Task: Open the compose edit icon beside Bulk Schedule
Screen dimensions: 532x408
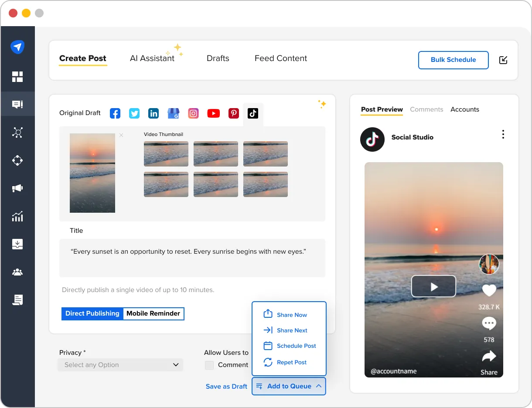Action: [503, 60]
